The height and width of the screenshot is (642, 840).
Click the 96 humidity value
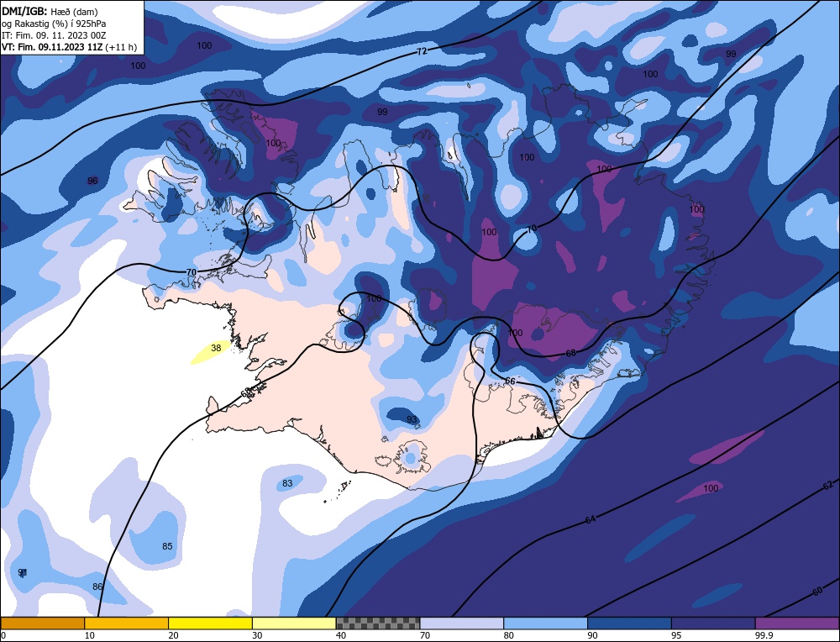(x=92, y=181)
